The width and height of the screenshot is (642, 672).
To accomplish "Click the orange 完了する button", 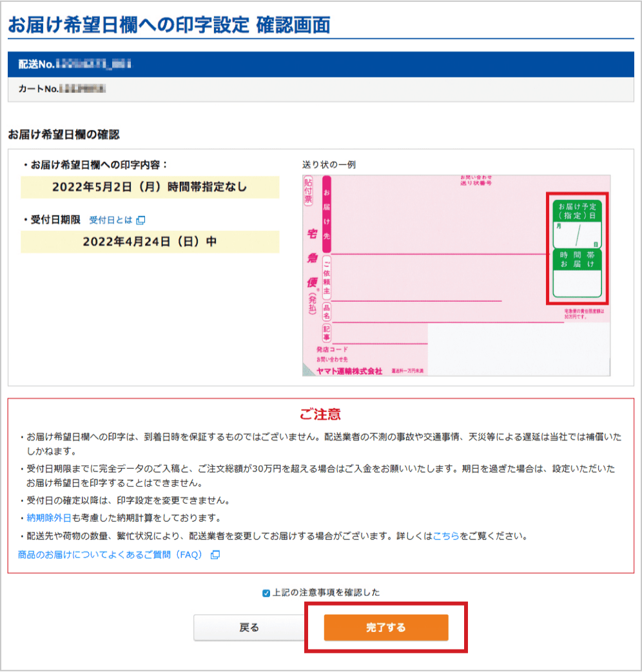I will point(386,628).
